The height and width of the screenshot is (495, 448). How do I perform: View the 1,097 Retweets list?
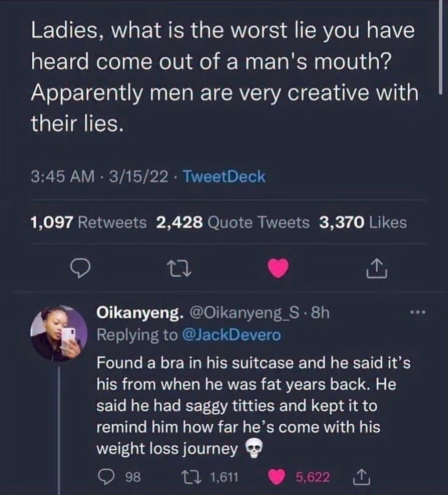[x=88, y=222]
